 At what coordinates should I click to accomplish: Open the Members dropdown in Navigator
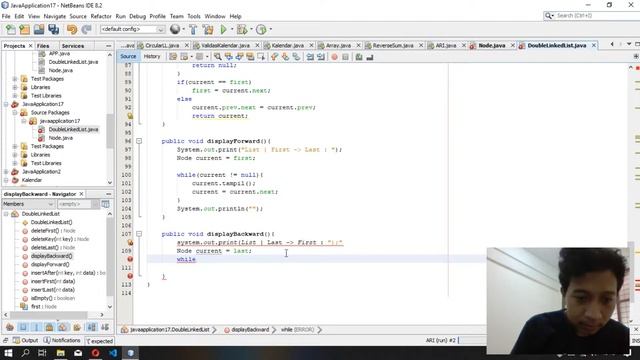(x=28, y=204)
